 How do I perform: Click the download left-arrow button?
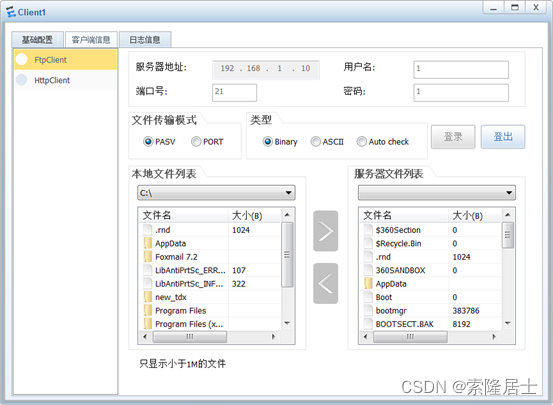pos(326,283)
